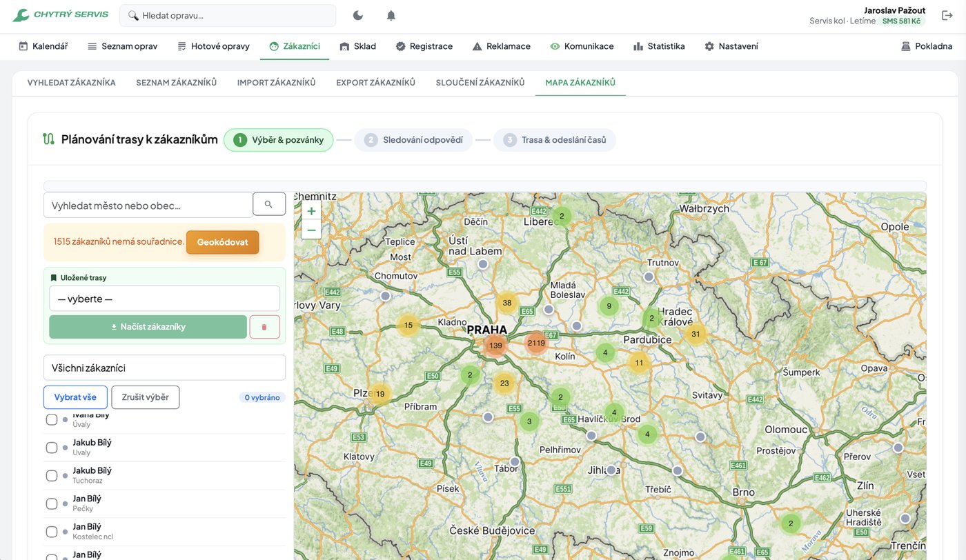Click Načíst zákazníky button

(148, 327)
